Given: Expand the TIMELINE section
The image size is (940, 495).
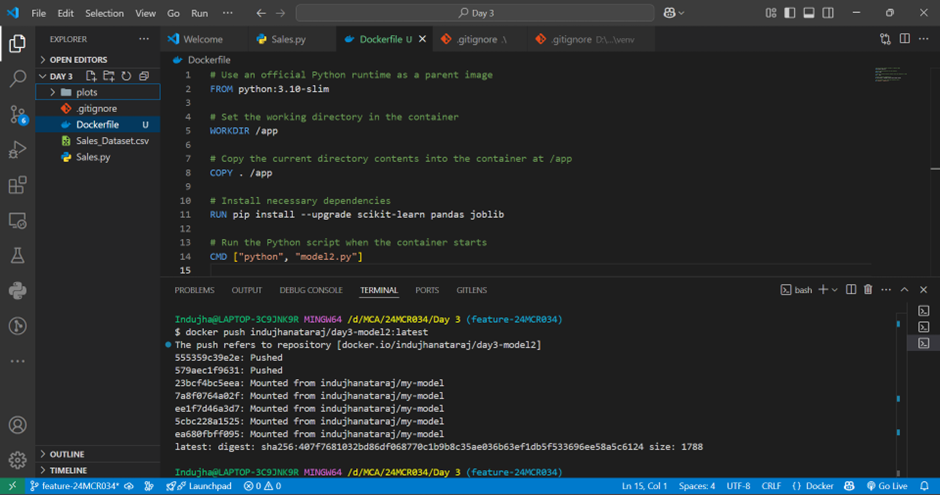Looking at the screenshot, I should tap(98, 470).
